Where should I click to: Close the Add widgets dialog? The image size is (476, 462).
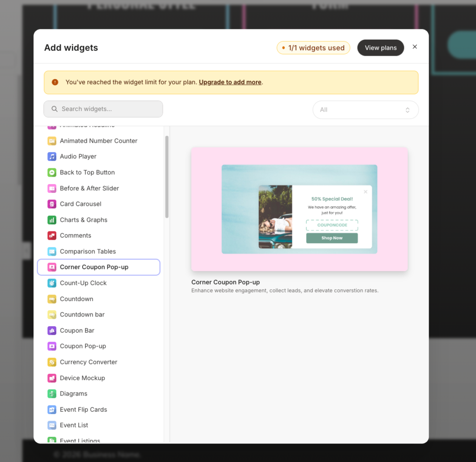pyautogui.click(x=415, y=46)
